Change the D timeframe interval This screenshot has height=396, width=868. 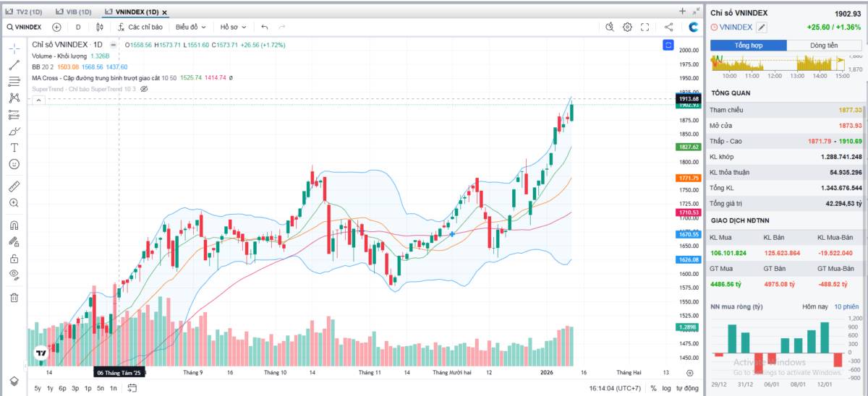78,27
